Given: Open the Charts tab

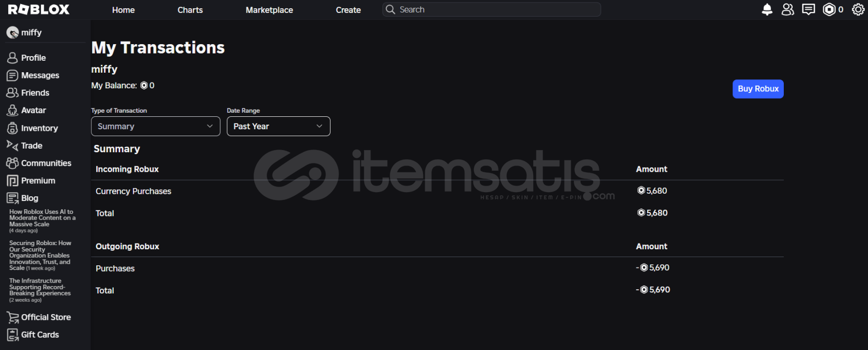Looking at the screenshot, I should click(190, 10).
